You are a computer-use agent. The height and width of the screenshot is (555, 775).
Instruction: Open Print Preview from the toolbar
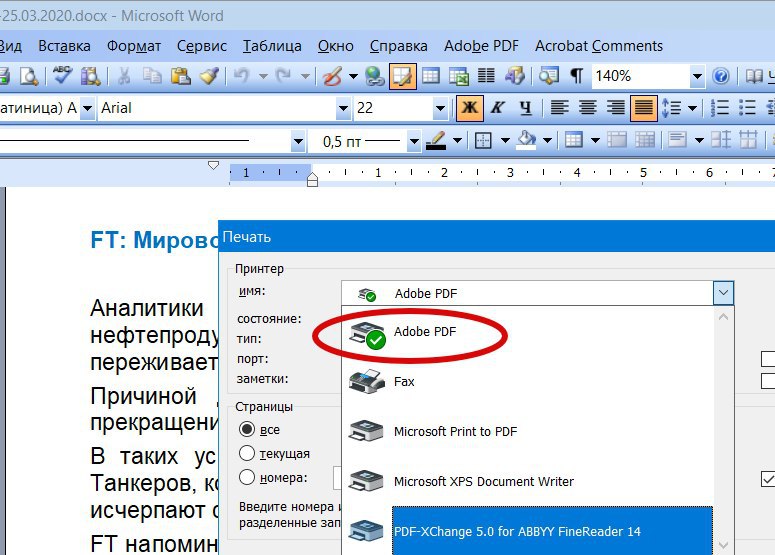[29, 76]
